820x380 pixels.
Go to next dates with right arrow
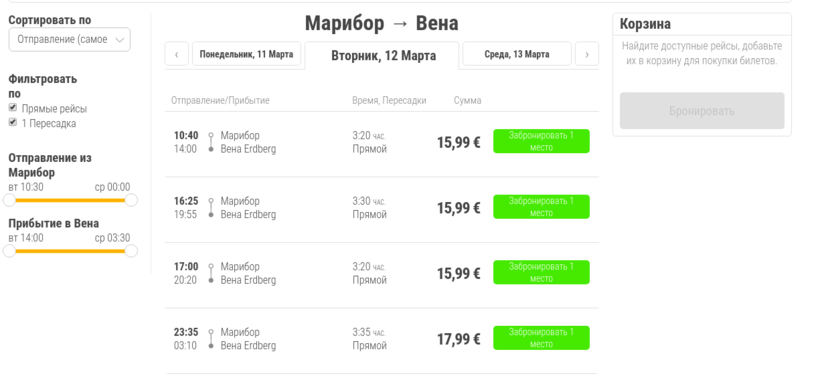587,54
